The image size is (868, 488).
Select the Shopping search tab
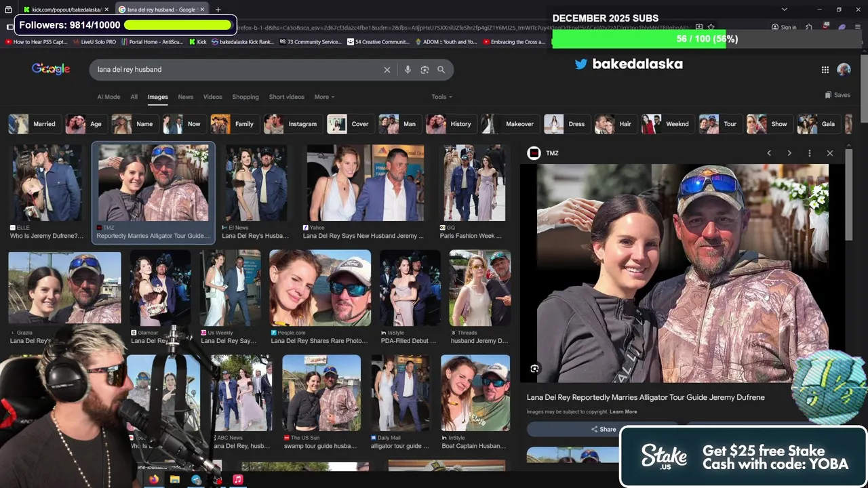[x=245, y=97]
